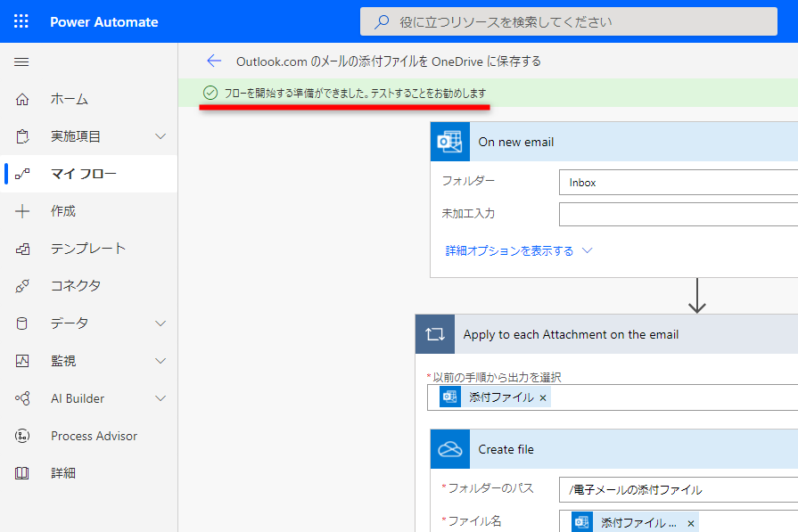Click the loop icon on Apply to each card
Screen dimensions: 798x532
tap(432, 334)
